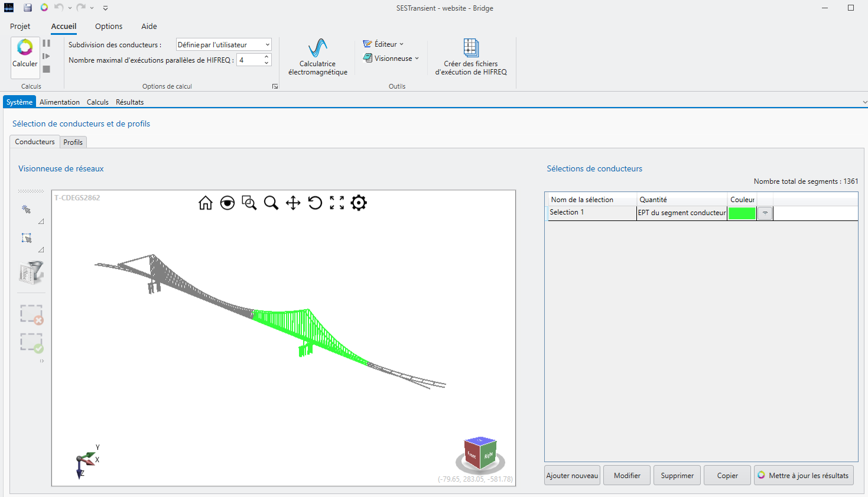This screenshot has height=497, width=868.
Task: Save the project using the floppy disk icon
Action: pyautogui.click(x=28, y=8)
